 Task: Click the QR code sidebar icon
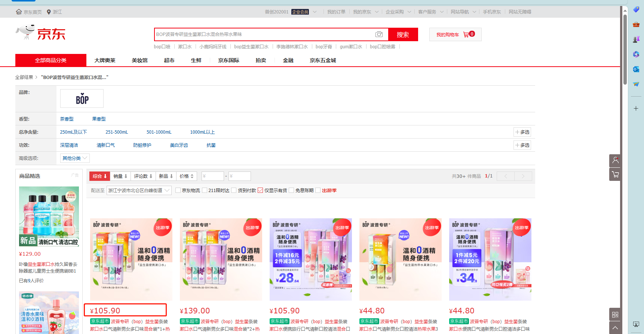coord(615,315)
